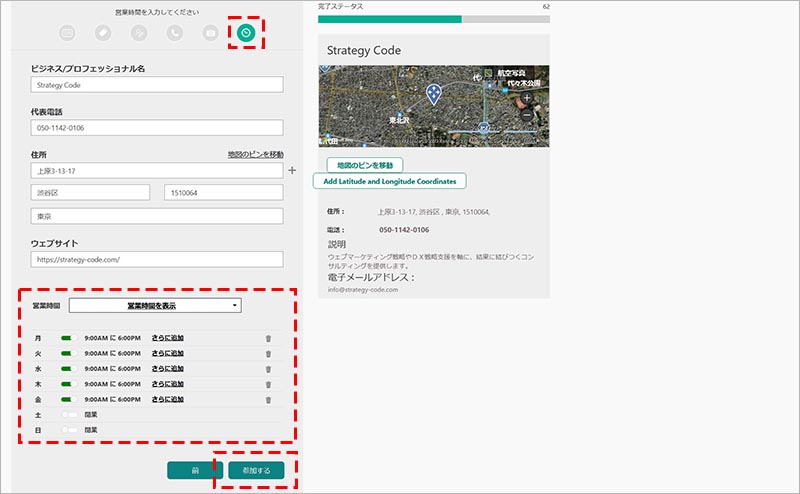This screenshot has height=494, width=800.
Task: Go to the phone step icon
Action: click(175, 33)
